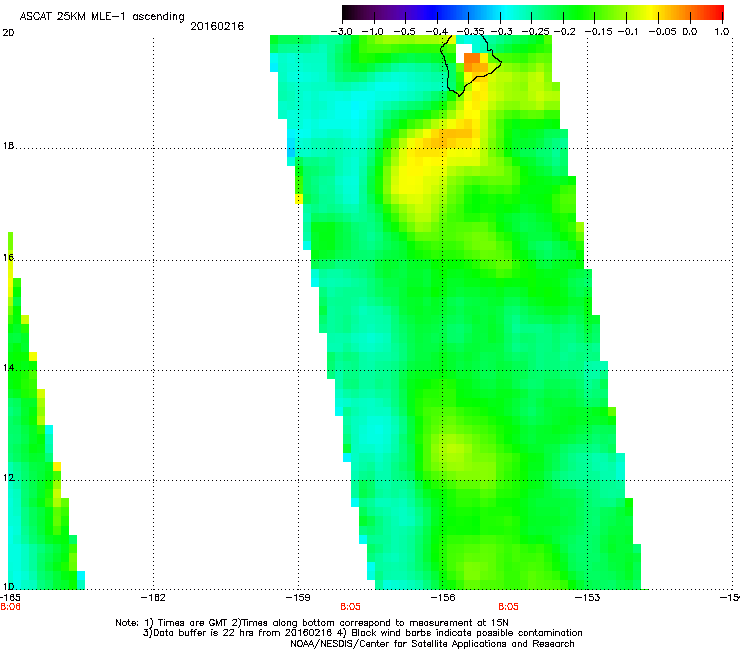Click the yellow section of the color scale
This screenshot has height=650, width=740.
click(651, 13)
